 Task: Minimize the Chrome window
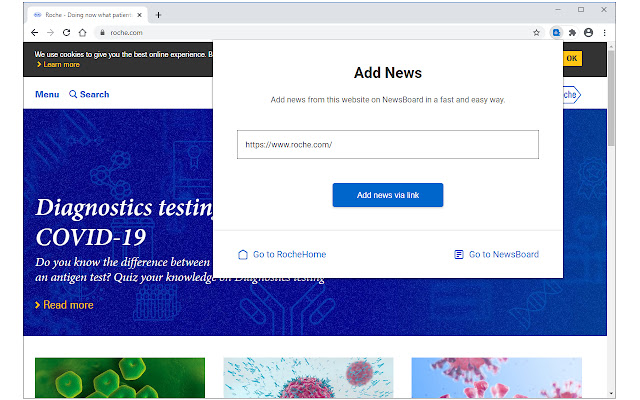(x=558, y=9)
